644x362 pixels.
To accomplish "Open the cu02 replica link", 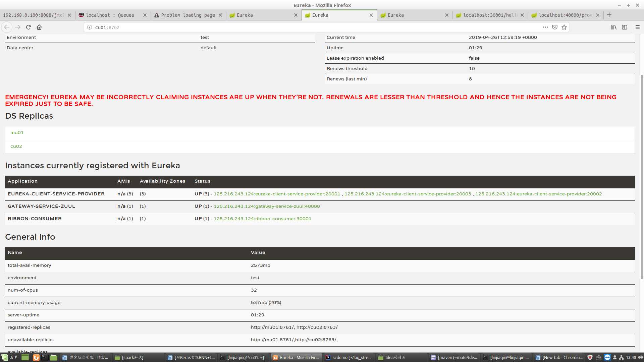I will [x=16, y=146].
